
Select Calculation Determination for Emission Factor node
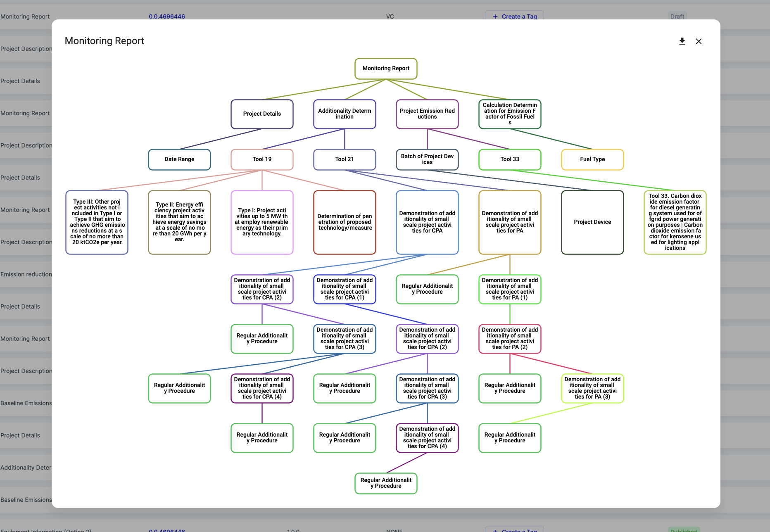click(510, 114)
